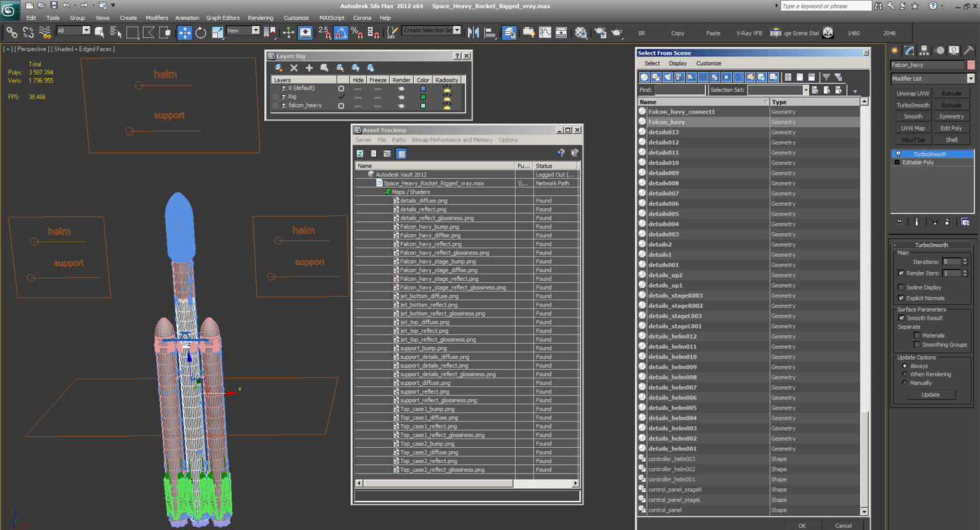980x530 pixels.
Task: Click the Render Production teapot icon
Action: pyautogui.click(x=616, y=32)
